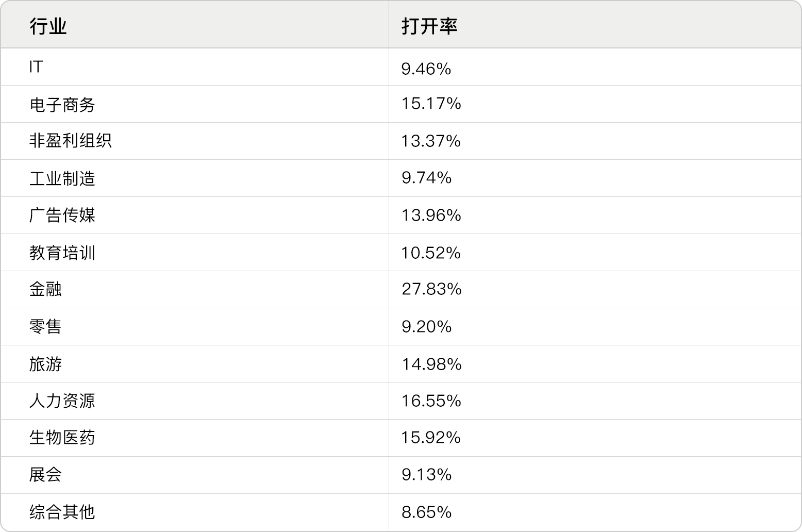The width and height of the screenshot is (802, 532).
Task: Select the 15.17% open rate cell
Action: click(x=431, y=104)
